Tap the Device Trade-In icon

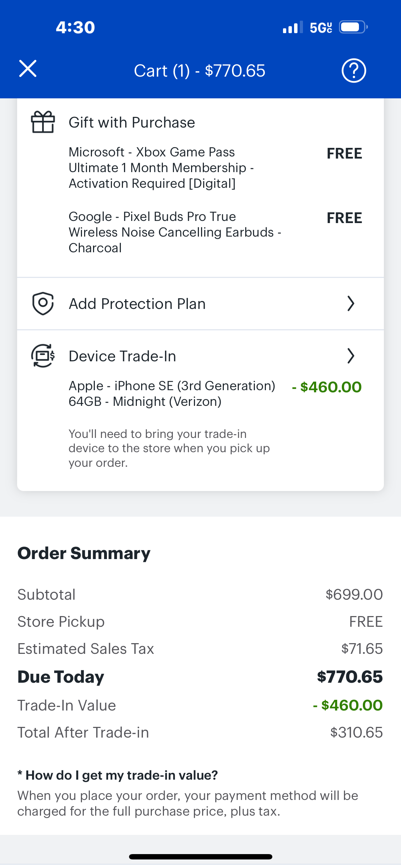(43, 356)
